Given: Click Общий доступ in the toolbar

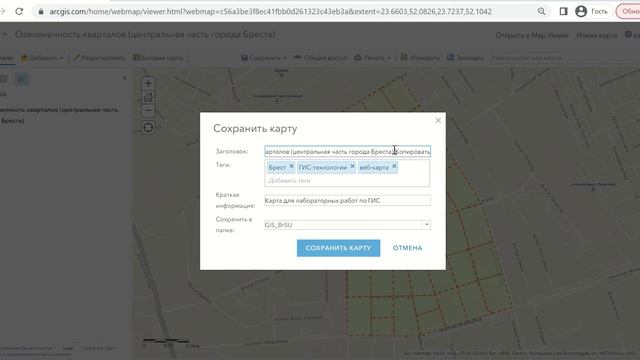Looking at the screenshot, I should tap(320, 58).
